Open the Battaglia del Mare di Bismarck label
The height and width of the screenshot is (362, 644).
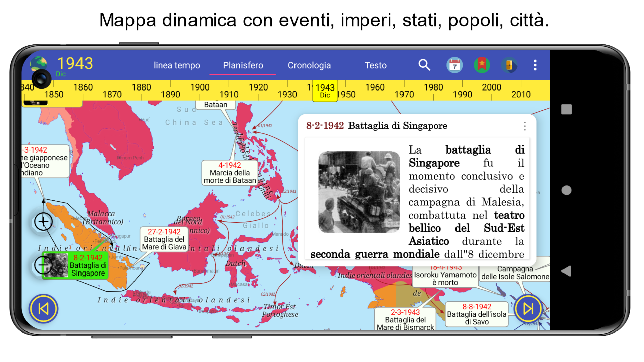[405, 320]
